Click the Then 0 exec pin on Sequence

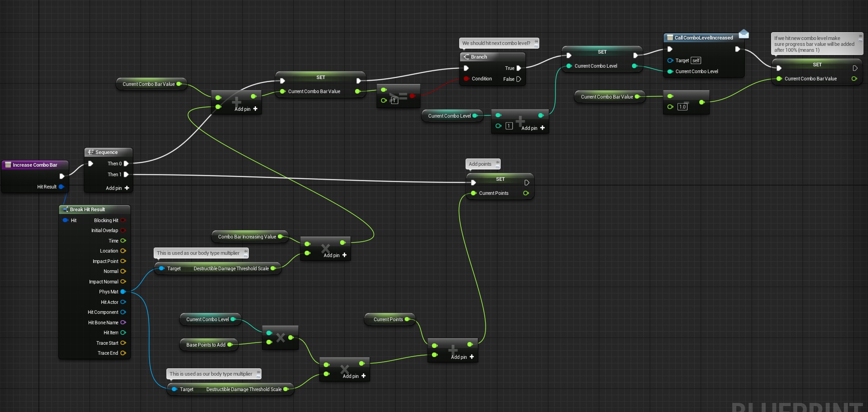point(126,164)
